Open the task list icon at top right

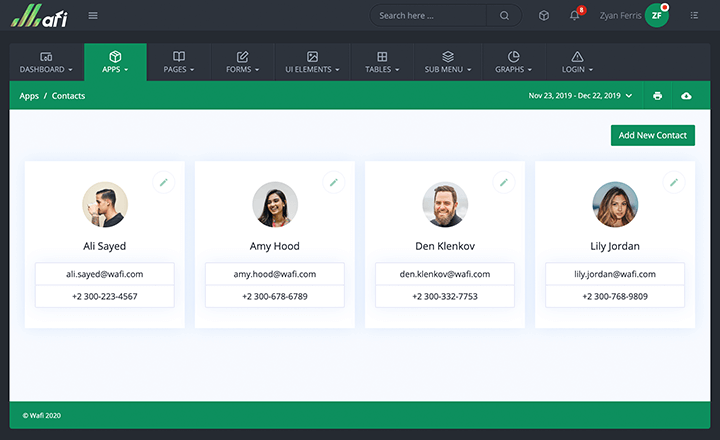tap(694, 15)
